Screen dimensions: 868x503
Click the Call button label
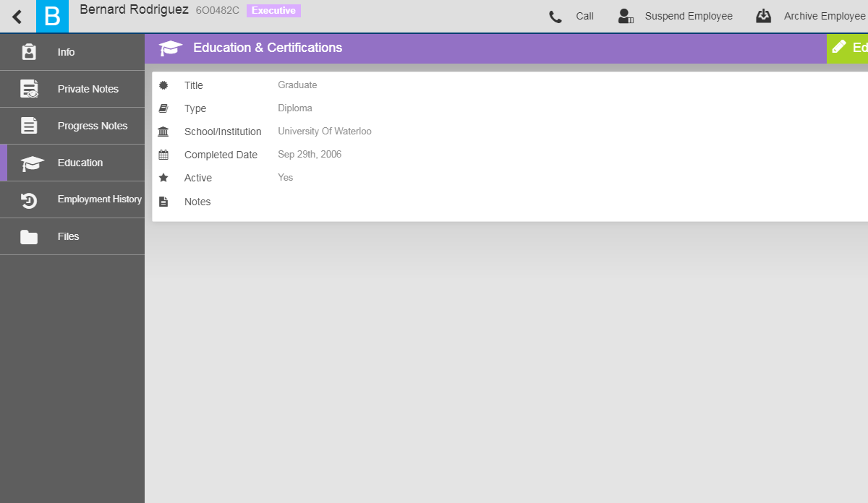[x=584, y=16]
